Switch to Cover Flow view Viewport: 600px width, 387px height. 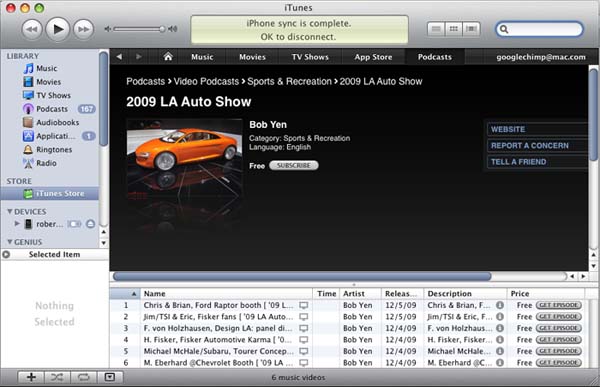pos(471,29)
